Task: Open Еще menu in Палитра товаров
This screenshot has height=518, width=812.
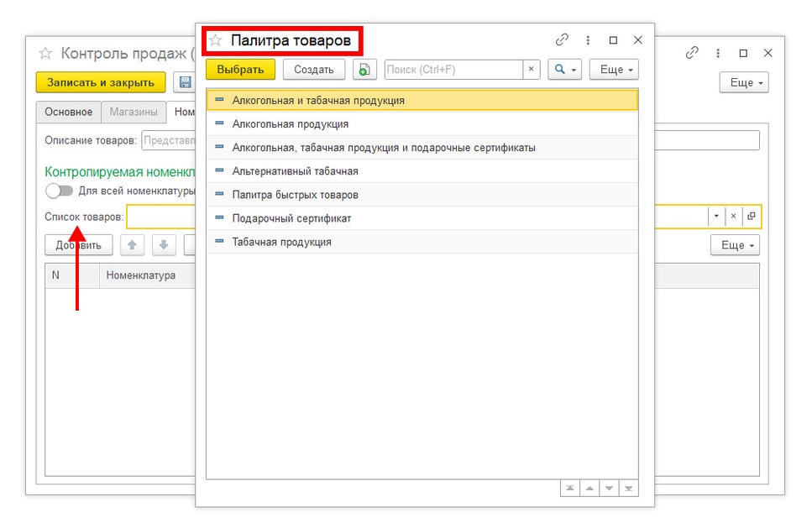Action: 614,70
